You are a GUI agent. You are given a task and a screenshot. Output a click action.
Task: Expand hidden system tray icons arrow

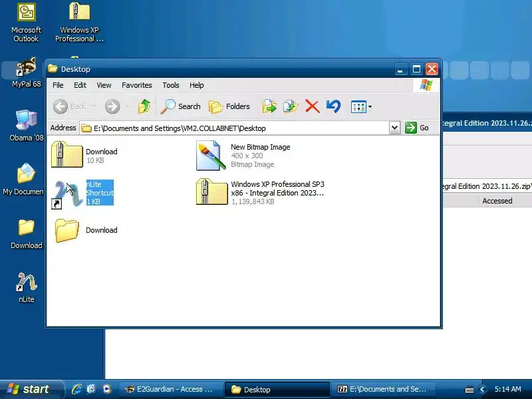click(x=482, y=390)
